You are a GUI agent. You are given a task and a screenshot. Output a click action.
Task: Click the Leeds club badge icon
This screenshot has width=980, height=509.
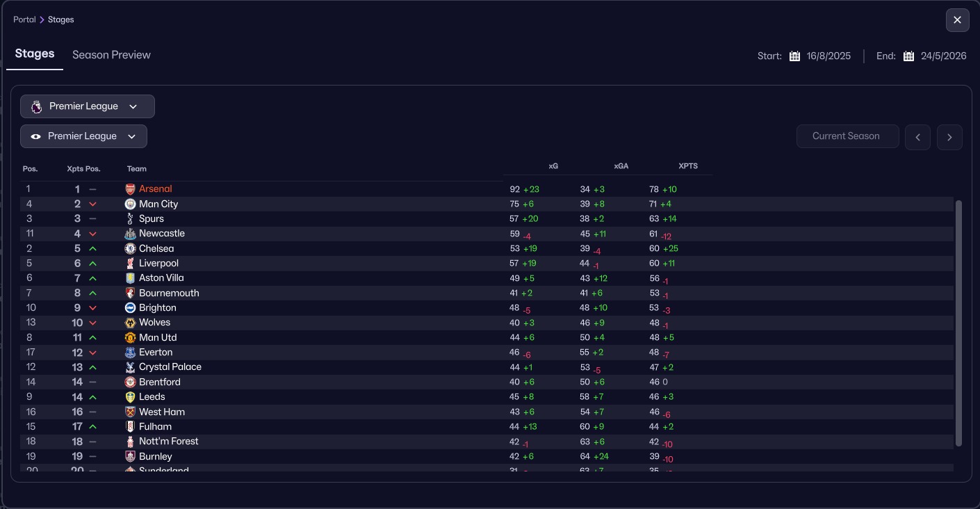[130, 397]
